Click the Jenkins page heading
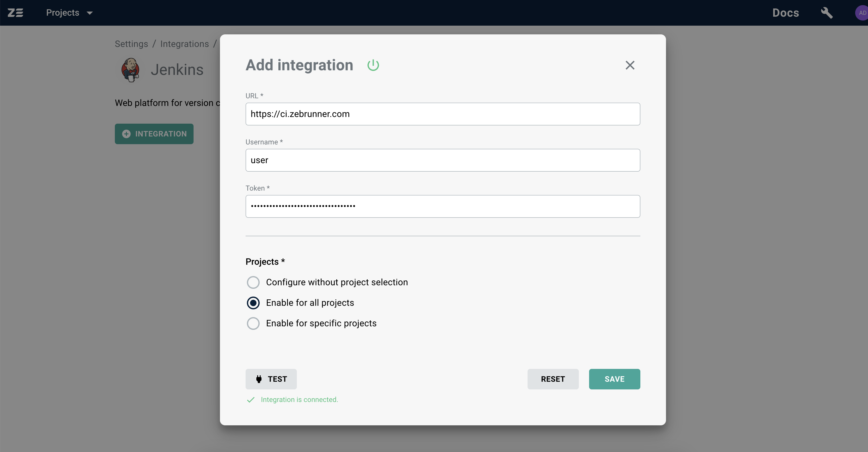Screen dimensions: 868x452 pos(177,70)
